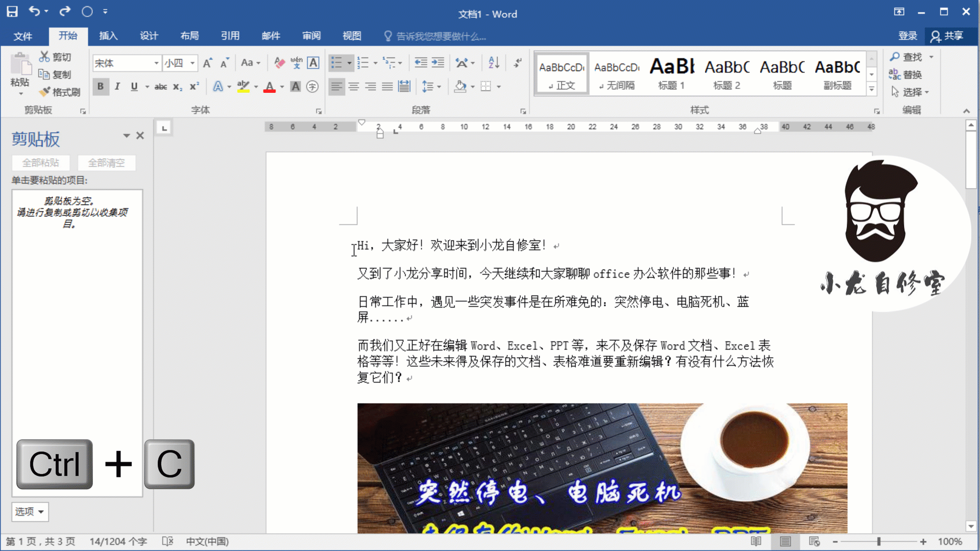
Task: Click the Redo arrow icon
Action: pyautogui.click(x=65, y=11)
